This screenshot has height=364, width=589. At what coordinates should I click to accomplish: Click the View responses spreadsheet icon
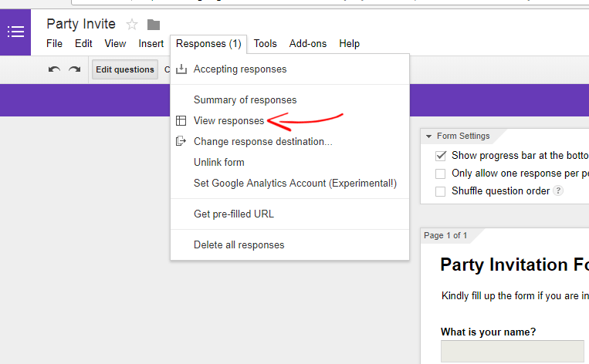click(181, 121)
